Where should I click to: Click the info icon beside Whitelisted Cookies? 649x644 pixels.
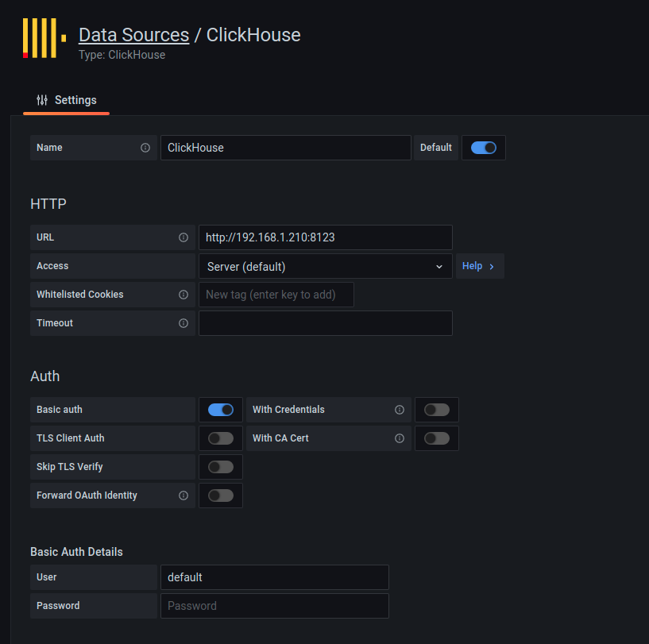pos(183,294)
